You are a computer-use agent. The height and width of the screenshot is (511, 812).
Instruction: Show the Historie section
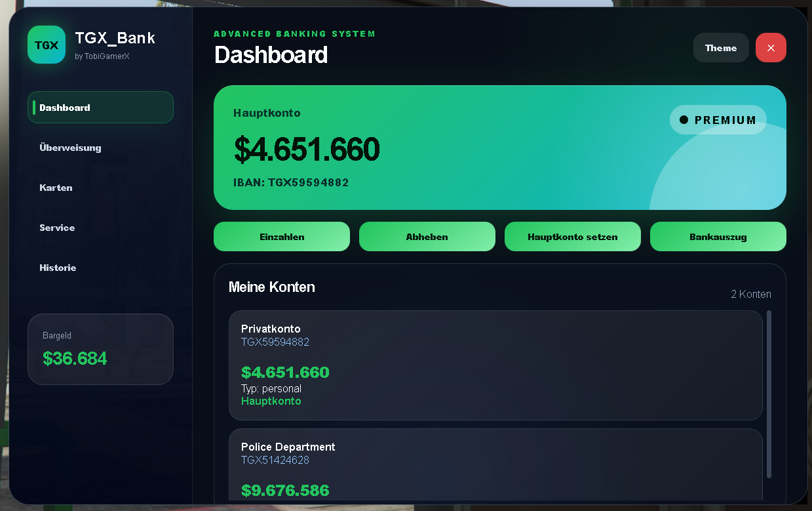pos(100,268)
